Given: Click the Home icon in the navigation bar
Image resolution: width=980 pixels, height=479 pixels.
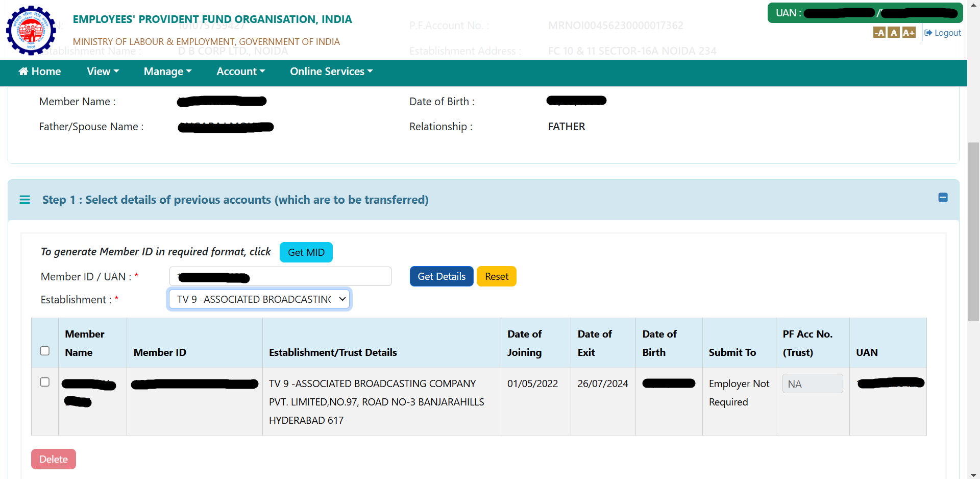Looking at the screenshot, I should coord(23,71).
